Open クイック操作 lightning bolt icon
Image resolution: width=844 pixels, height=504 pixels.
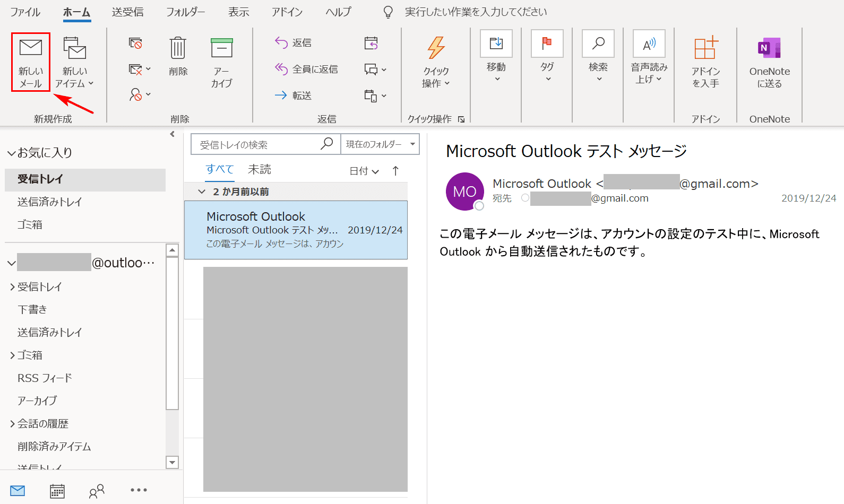436,49
